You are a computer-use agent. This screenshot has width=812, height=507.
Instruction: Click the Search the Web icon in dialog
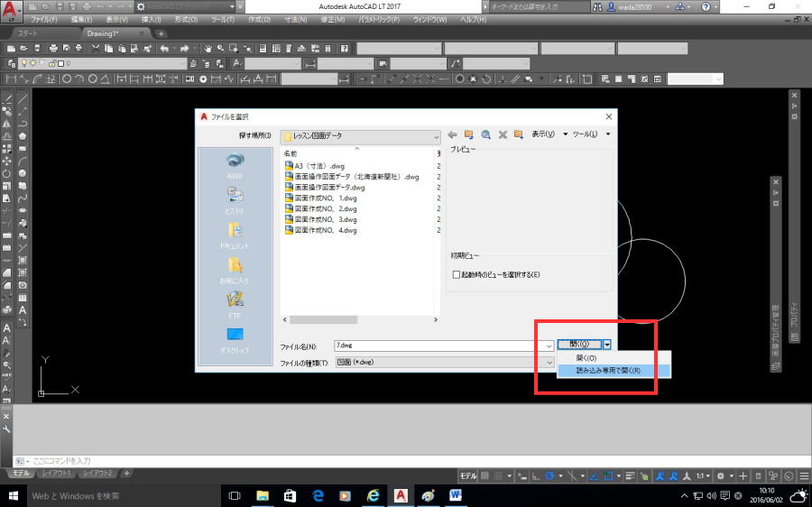click(485, 134)
